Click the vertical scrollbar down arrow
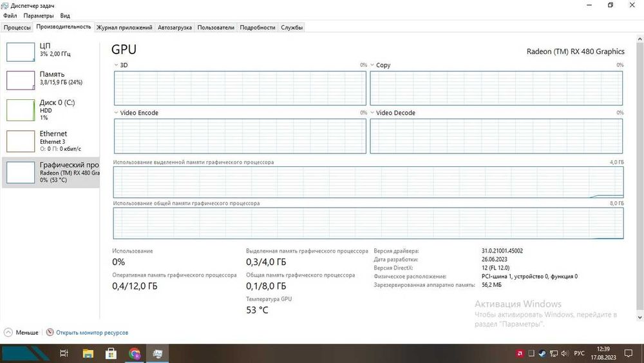 click(639, 317)
